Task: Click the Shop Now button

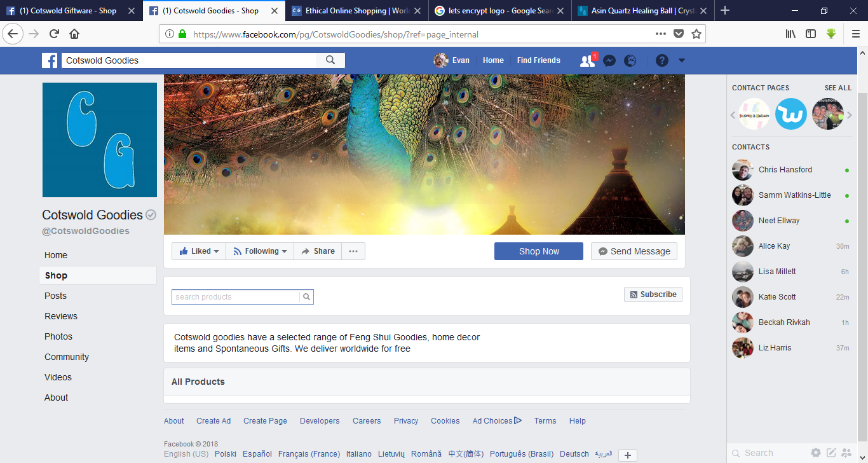Action: (x=539, y=251)
